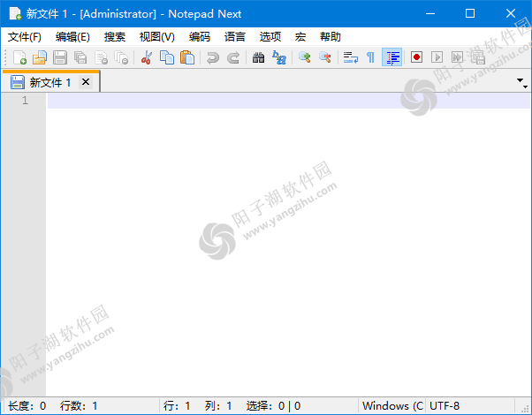
Task: Play back recorded macro button
Action: pos(437,57)
